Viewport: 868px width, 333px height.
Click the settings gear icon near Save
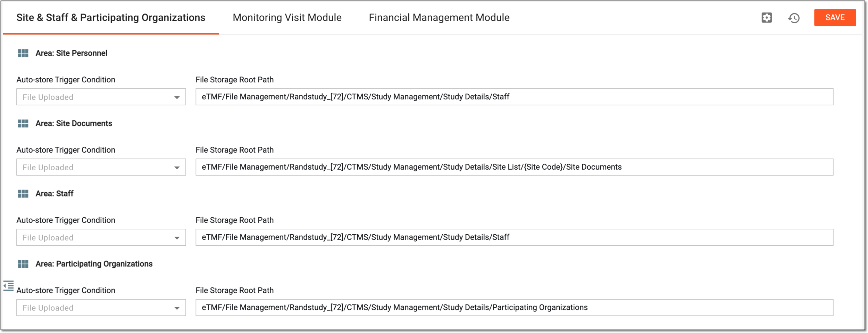(766, 18)
